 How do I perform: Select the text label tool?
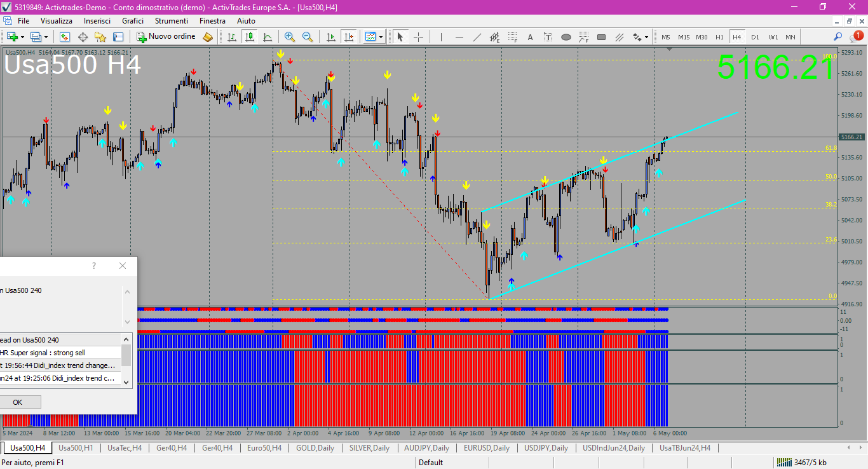coord(548,37)
